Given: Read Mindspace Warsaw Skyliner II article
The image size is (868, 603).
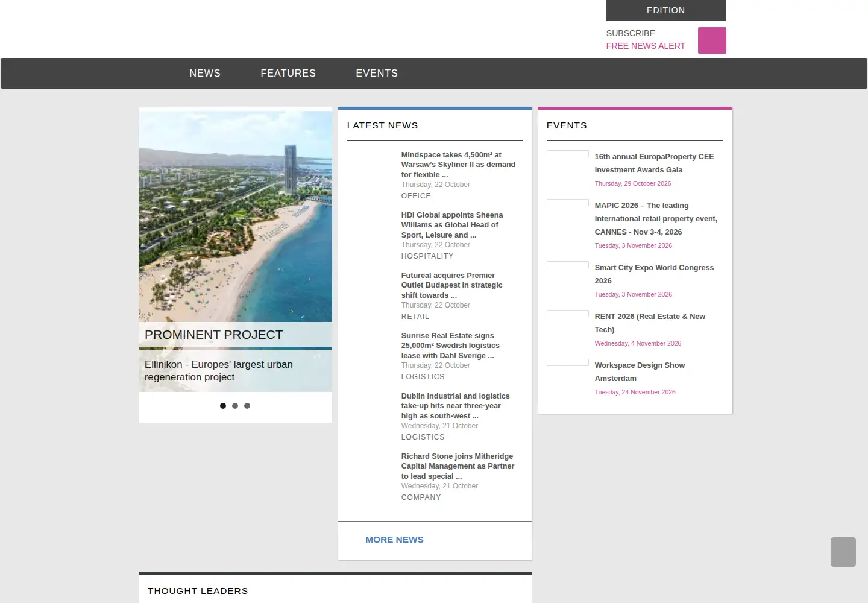Looking at the screenshot, I should 458,165.
